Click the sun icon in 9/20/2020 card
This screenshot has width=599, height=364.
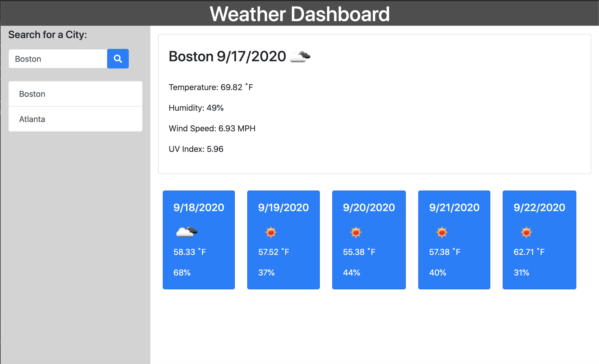pos(356,232)
